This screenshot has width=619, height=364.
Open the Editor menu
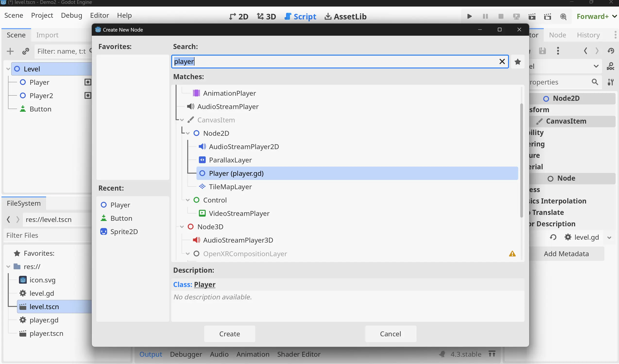(100, 15)
